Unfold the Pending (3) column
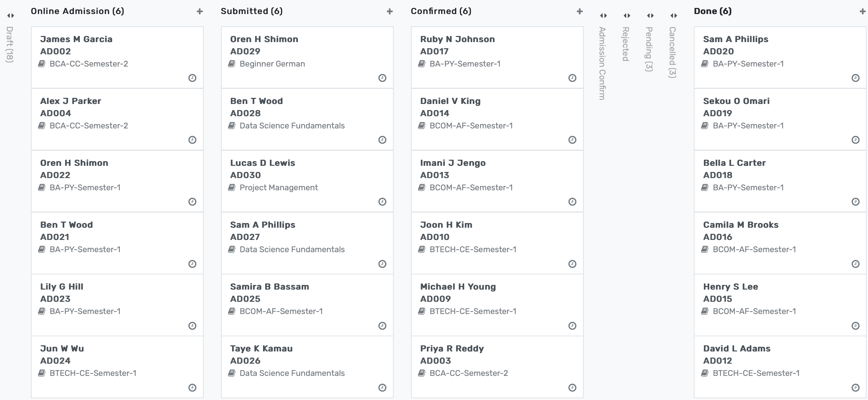Screen dimensions: 868x400 click(650, 15)
